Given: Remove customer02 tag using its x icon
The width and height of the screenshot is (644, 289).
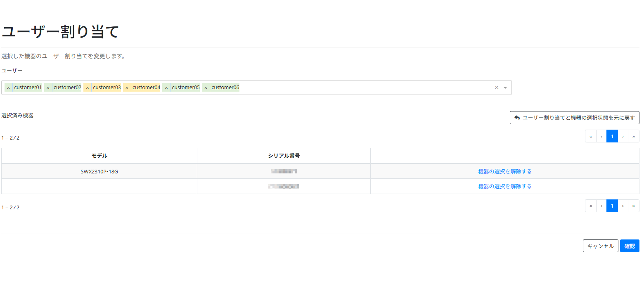Looking at the screenshot, I should [48, 88].
